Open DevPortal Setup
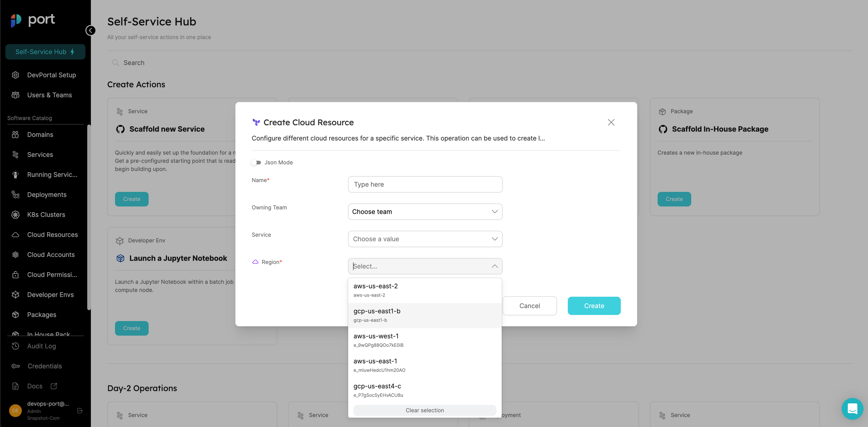The image size is (868, 427). tap(51, 75)
